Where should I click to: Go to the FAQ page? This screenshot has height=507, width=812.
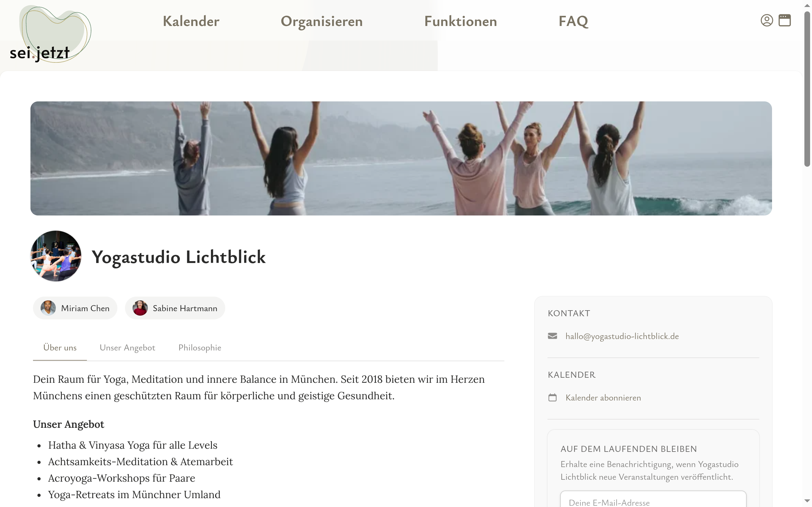573,21
